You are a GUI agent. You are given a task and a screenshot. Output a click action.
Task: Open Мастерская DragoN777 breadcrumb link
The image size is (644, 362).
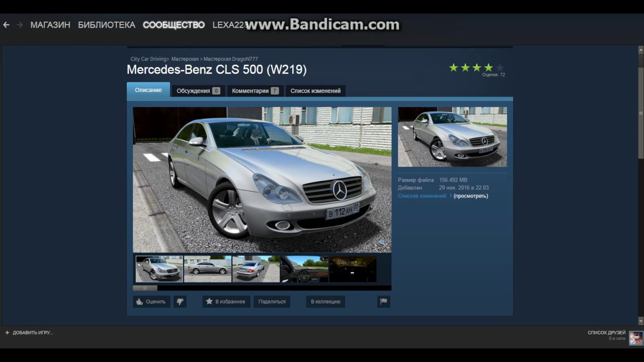click(x=230, y=59)
